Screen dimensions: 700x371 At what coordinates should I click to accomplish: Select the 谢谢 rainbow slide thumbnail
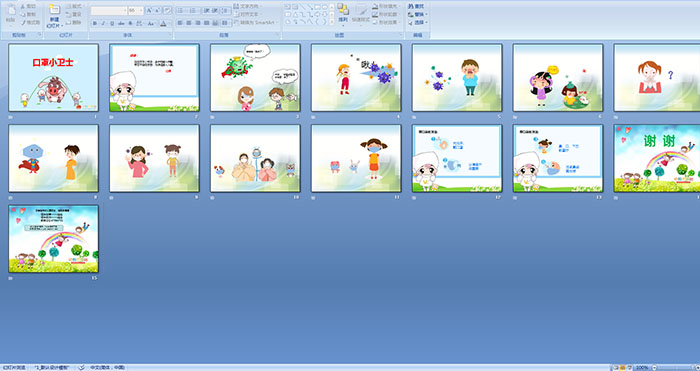pyautogui.click(x=657, y=158)
